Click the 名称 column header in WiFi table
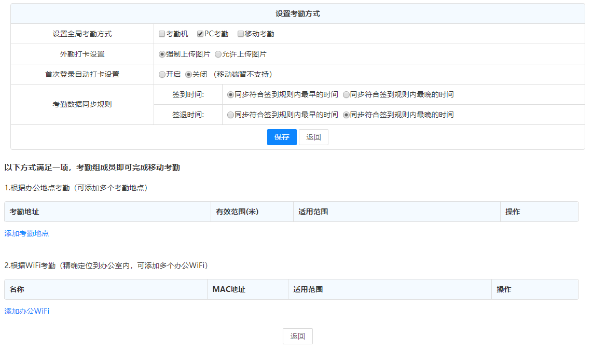 tap(17, 290)
